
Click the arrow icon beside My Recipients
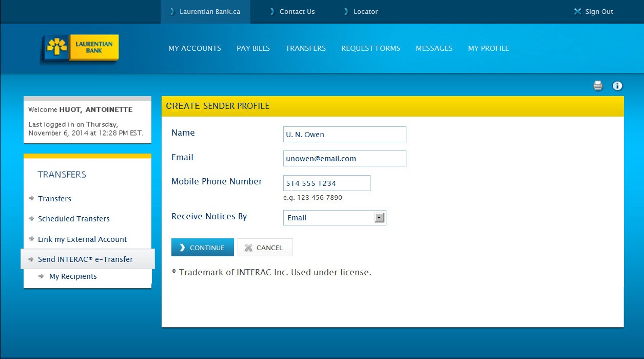(42, 276)
